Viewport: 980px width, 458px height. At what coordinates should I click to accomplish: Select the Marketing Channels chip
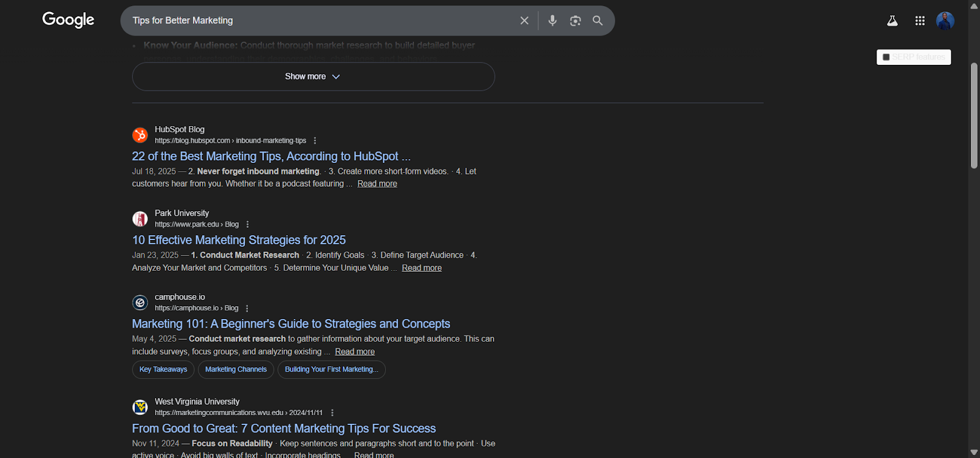(236, 370)
